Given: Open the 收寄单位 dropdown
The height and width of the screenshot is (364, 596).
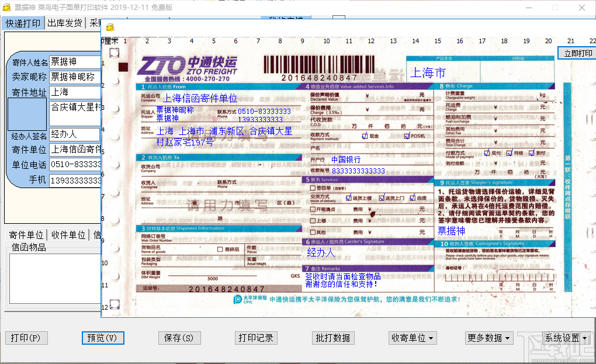Looking at the screenshot, I should point(412,338).
